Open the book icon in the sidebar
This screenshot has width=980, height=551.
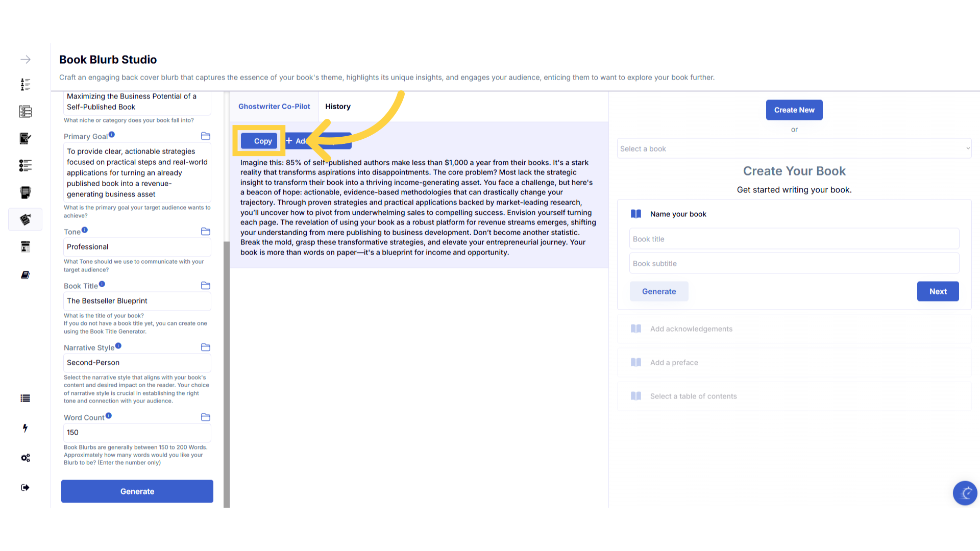(26, 275)
